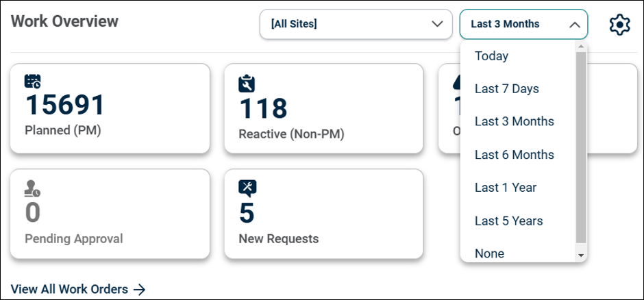Click the Pending Approval stamp icon
Viewport: 644px width, 300px height.
coord(32,188)
